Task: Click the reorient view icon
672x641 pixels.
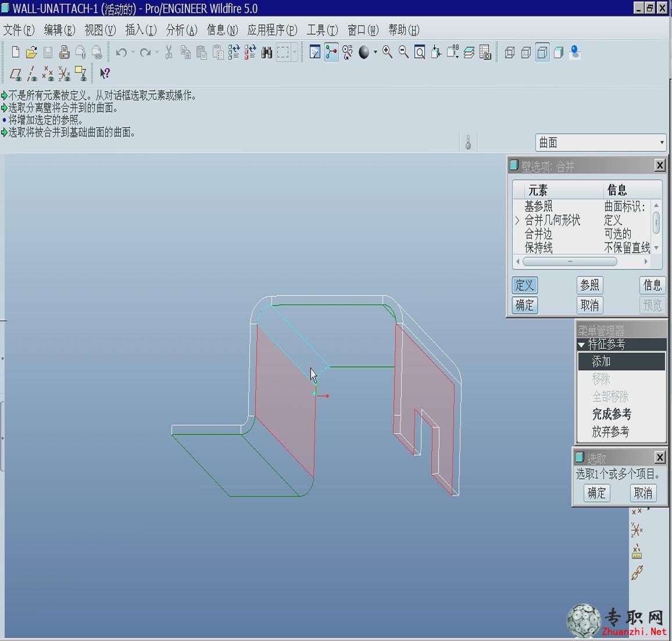Action: (437, 52)
